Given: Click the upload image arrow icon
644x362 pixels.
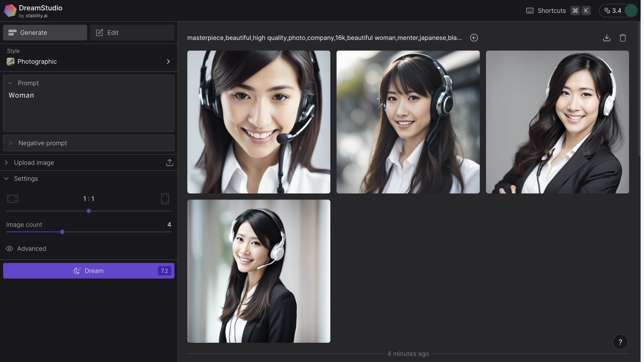Looking at the screenshot, I should coord(169,162).
